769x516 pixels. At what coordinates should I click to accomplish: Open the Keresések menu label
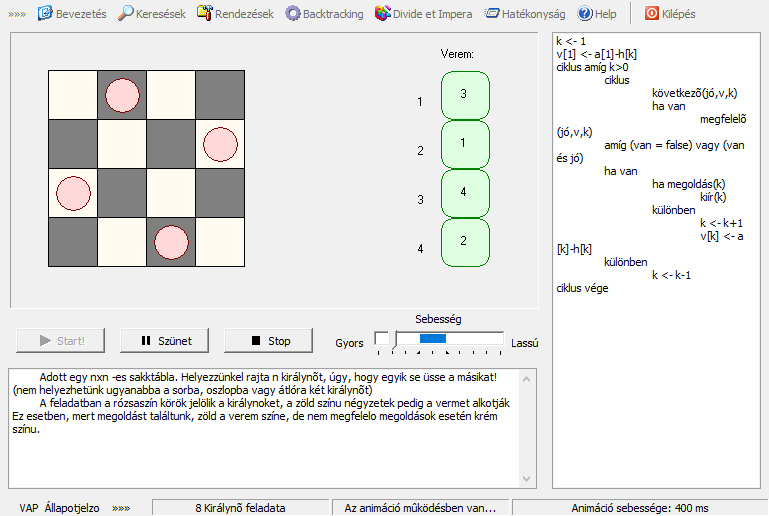[160, 14]
